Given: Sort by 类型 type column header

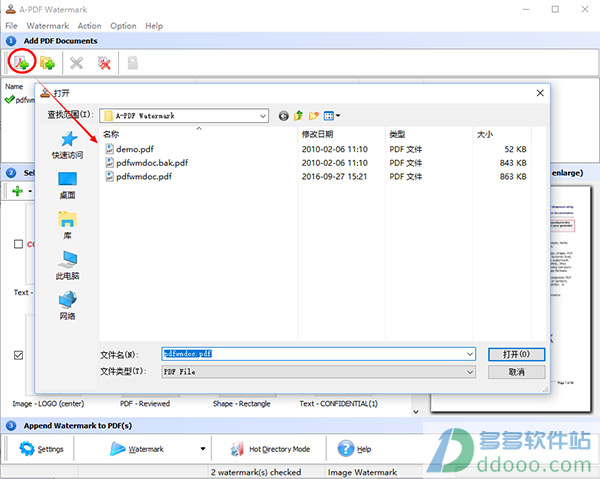Looking at the screenshot, I should [429, 134].
